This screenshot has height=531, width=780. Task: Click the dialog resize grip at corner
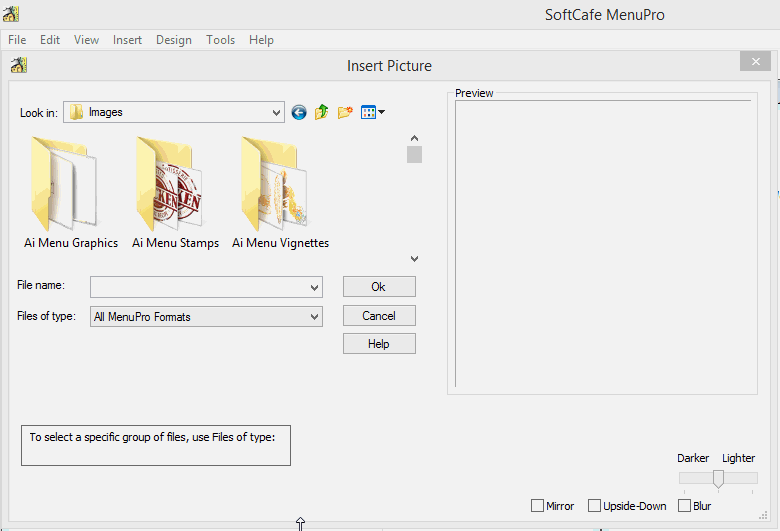pos(763,516)
